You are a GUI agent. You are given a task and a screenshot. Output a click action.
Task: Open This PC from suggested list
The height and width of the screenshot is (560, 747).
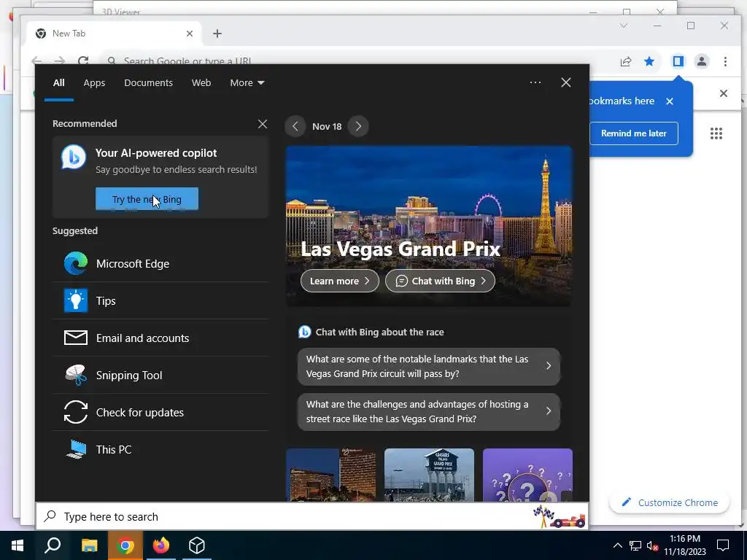tap(160, 449)
